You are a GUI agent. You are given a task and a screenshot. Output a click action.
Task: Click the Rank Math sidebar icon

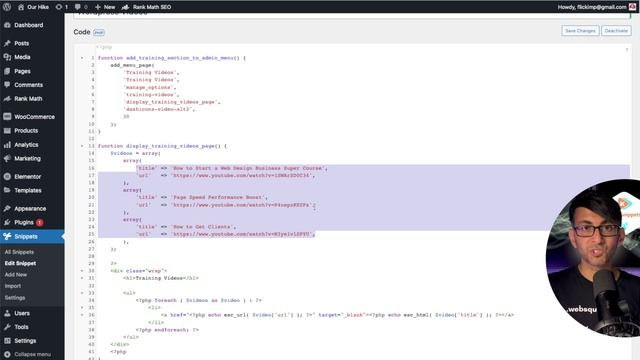click(x=7, y=99)
